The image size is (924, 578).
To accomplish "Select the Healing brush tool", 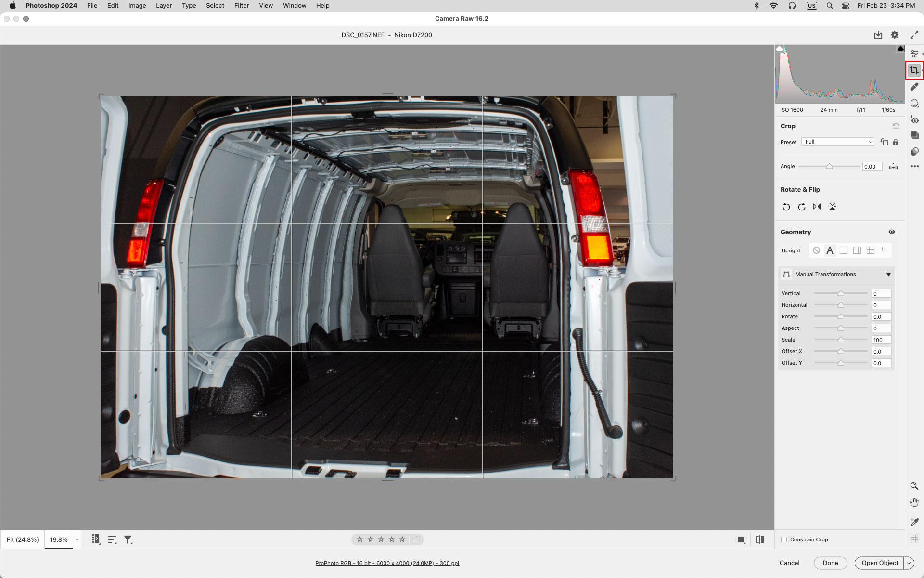I will click(x=914, y=87).
